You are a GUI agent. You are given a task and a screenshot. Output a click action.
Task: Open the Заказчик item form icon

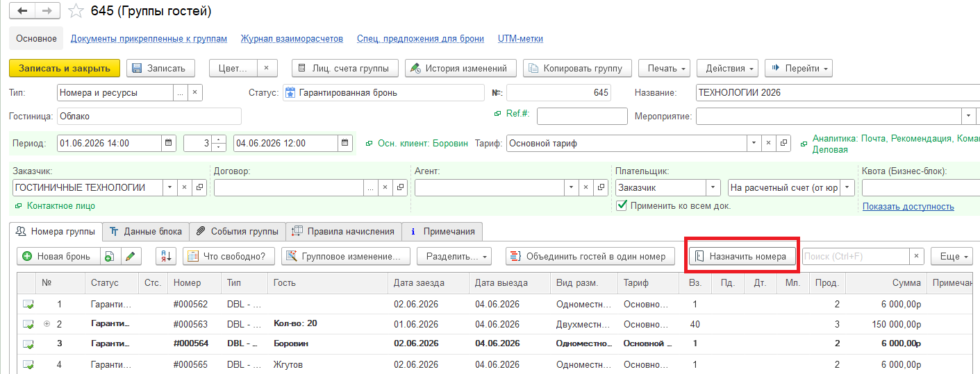tap(199, 187)
